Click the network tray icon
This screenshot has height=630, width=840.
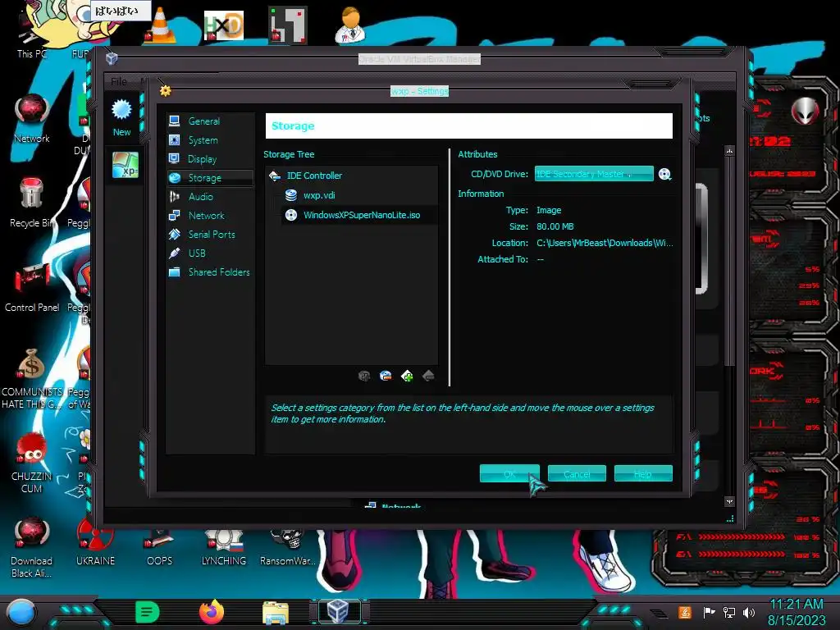(729, 612)
